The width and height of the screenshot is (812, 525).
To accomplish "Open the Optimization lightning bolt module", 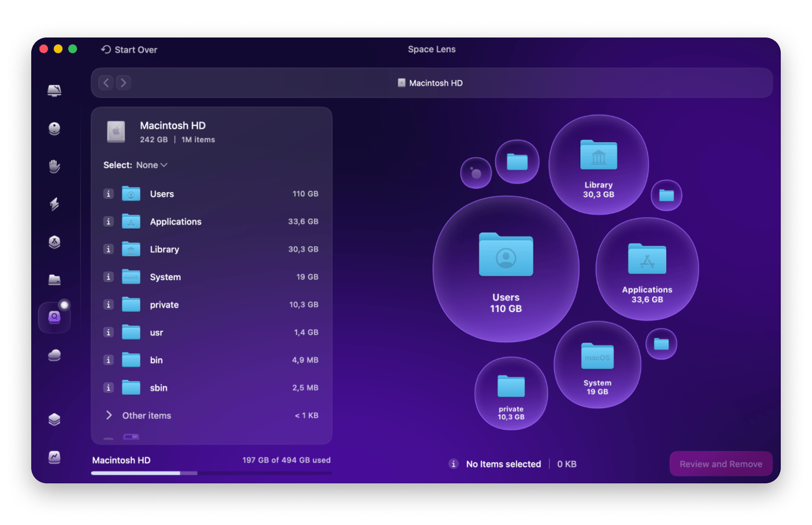I will pyautogui.click(x=54, y=204).
